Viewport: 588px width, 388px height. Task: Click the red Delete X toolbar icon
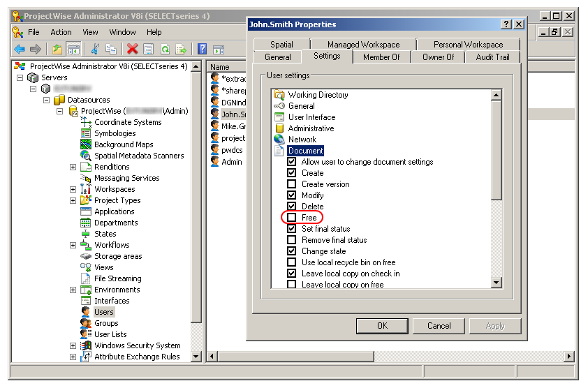(133, 49)
